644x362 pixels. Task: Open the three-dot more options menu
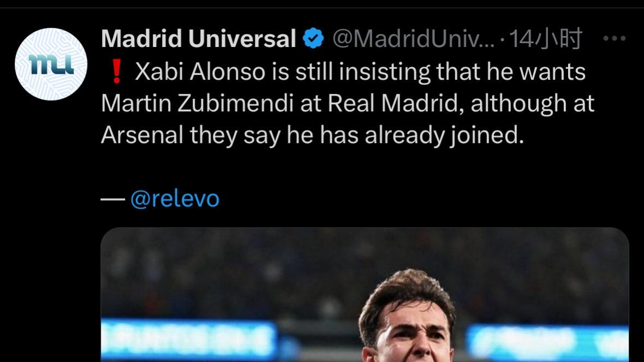(x=615, y=39)
